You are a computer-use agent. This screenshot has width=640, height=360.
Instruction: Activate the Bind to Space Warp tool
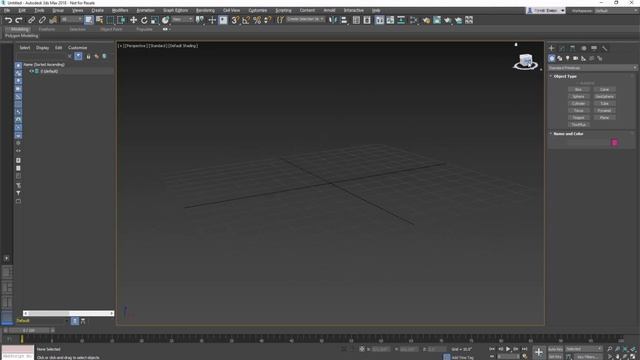point(53,20)
